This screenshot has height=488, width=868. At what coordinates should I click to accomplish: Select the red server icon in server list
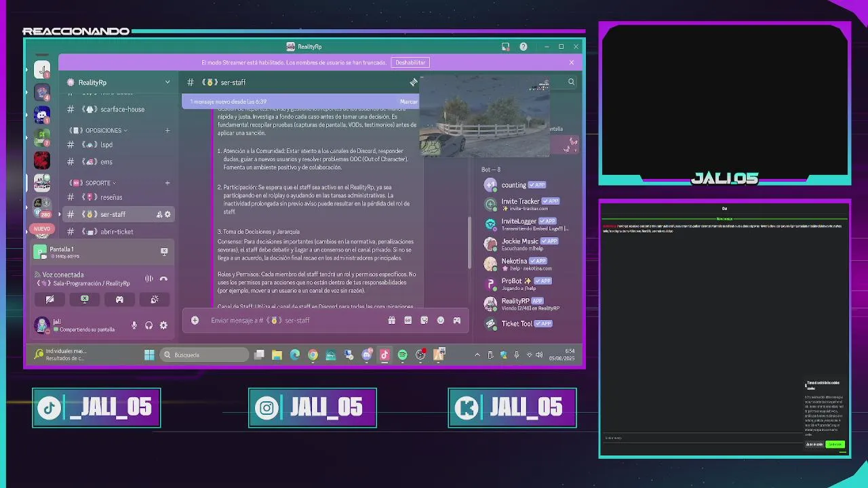coord(42,161)
